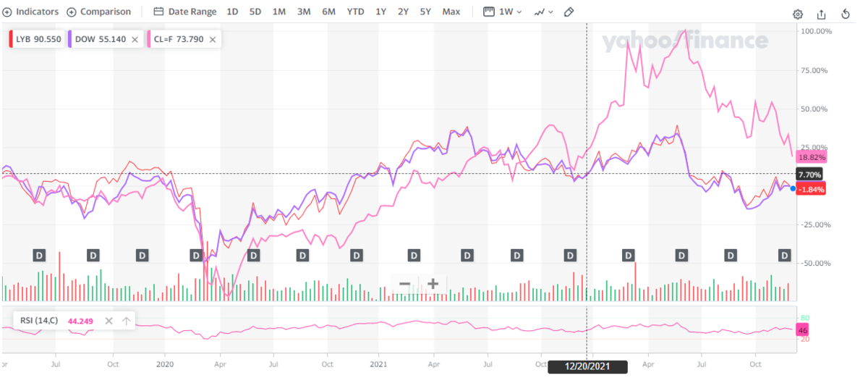This screenshot has height=378, width=868.
Task: Set range to 2Y
Action: pyautogui.click(x=403, y=12)
